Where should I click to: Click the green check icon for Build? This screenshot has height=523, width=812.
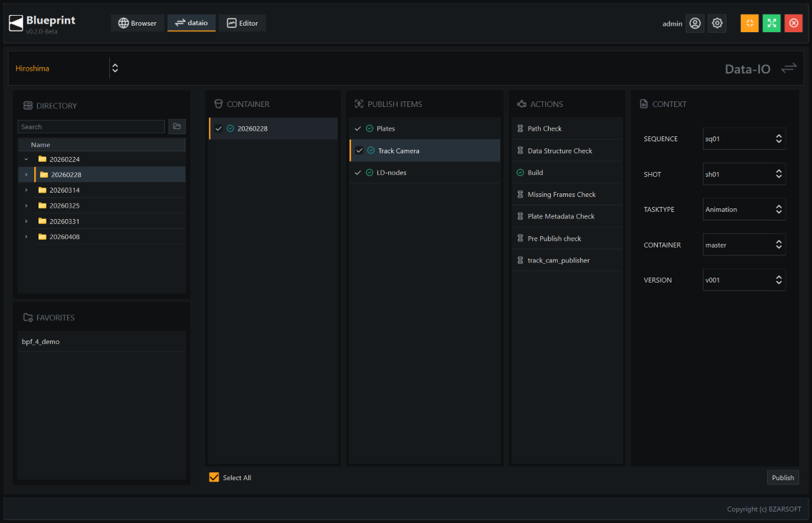pos(520,173)
